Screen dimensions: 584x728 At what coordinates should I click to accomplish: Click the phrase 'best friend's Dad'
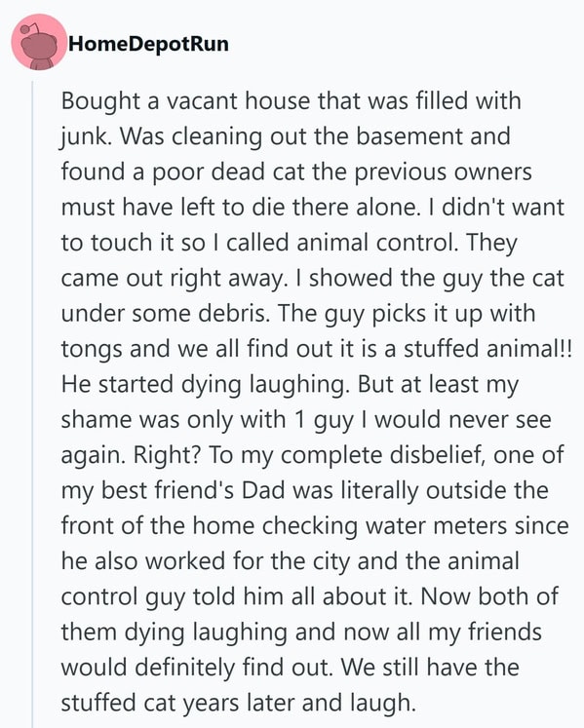tap(193, 491)
